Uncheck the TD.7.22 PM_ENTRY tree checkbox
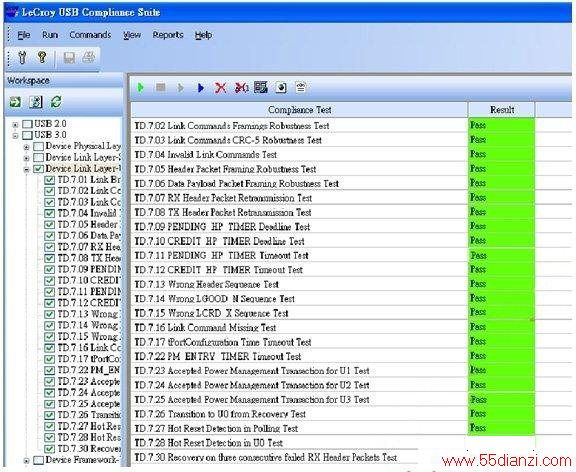Viewport: 576px width, 472px height. pyautogui.click(x=49, y=370)
